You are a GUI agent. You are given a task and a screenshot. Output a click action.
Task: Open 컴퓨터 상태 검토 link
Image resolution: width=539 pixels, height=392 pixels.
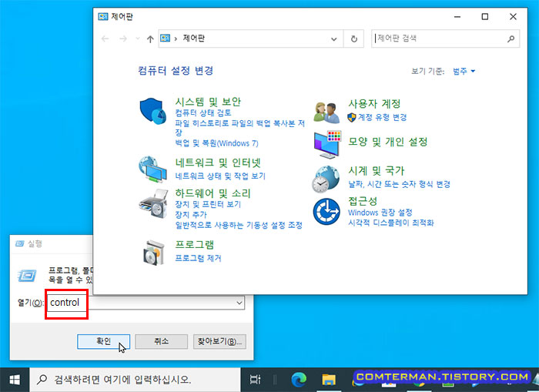(203, 112)
